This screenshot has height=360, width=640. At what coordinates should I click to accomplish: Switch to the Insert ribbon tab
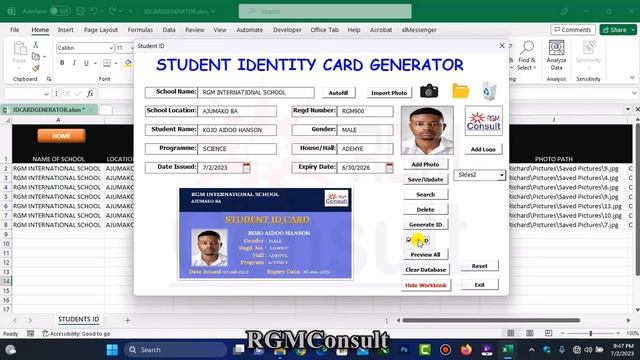65,30
